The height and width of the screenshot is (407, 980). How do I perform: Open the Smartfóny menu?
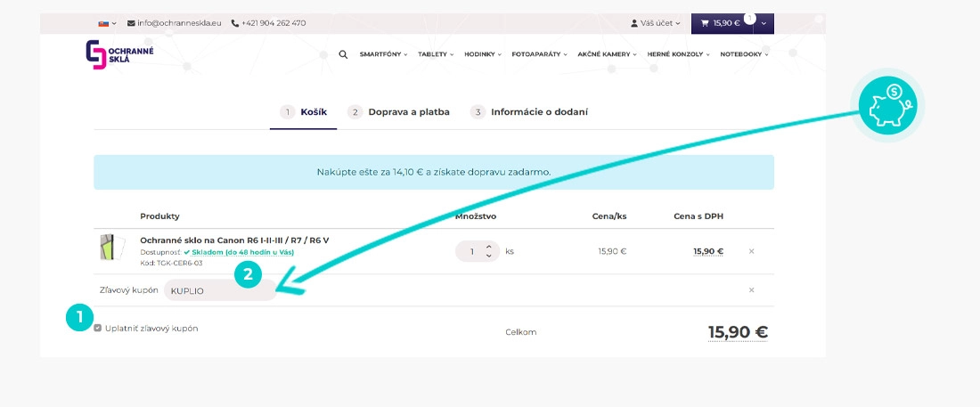[383, 54]
